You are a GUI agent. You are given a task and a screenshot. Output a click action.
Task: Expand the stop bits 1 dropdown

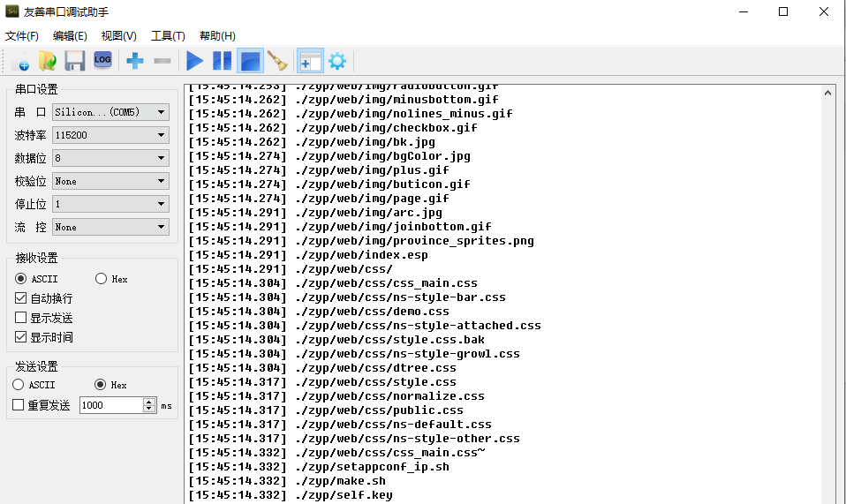(x=110, y=204)
